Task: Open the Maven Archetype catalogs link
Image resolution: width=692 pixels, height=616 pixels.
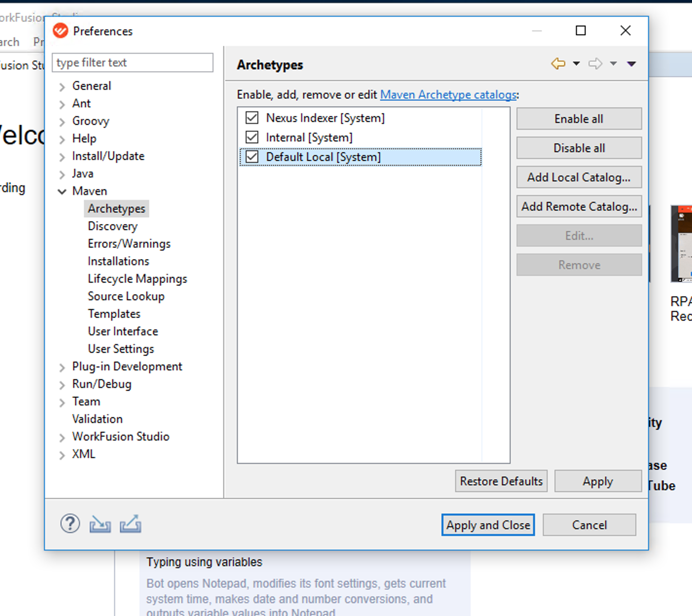Action: click(448, 95)
